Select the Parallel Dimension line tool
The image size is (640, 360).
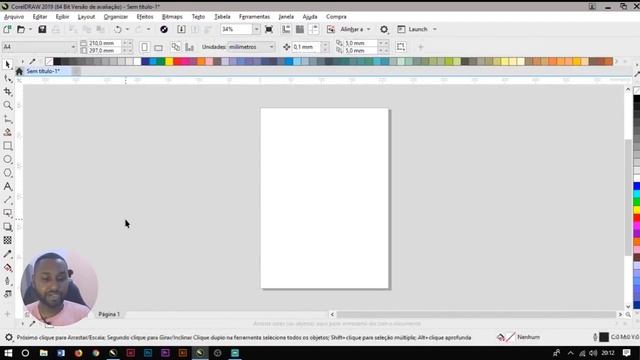point(7,200)
